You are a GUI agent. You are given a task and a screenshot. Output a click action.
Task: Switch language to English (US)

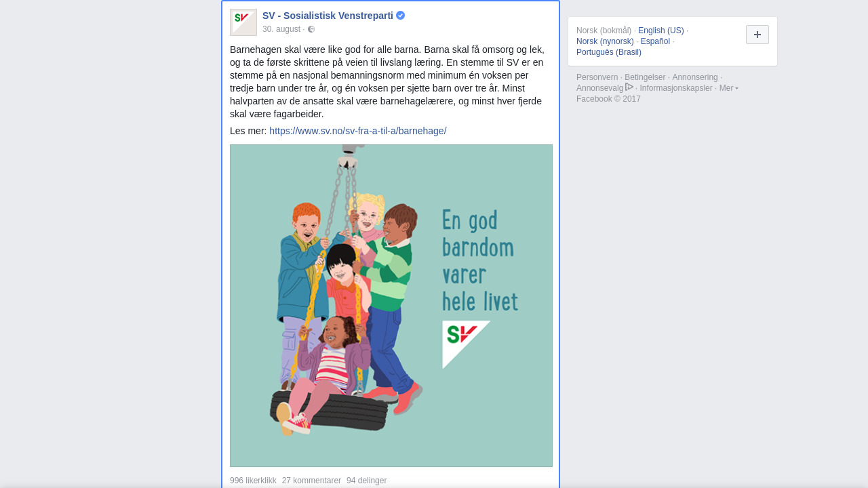(x=661, y=30)
